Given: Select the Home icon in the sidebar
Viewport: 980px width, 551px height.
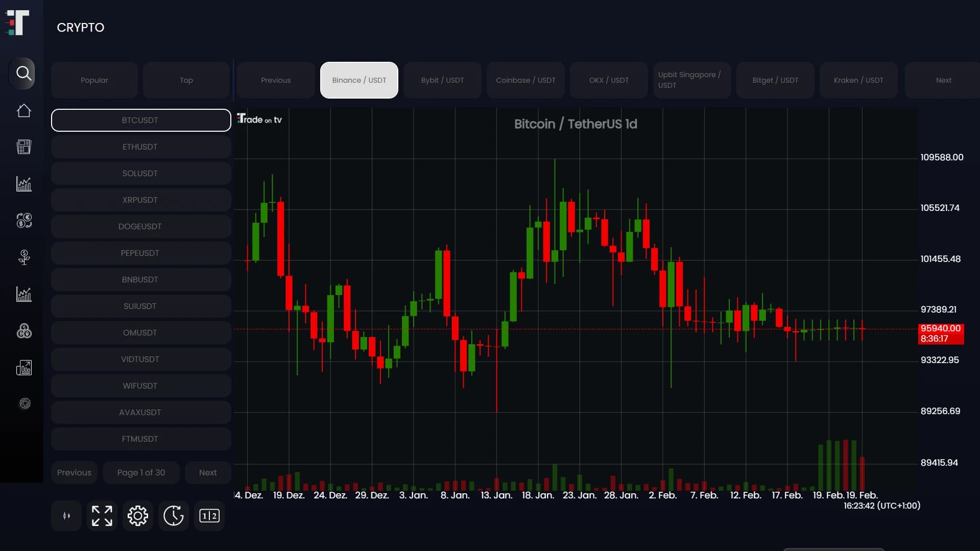Looking at the screenshot, I should pyautogui.click(x=23, y=110).
